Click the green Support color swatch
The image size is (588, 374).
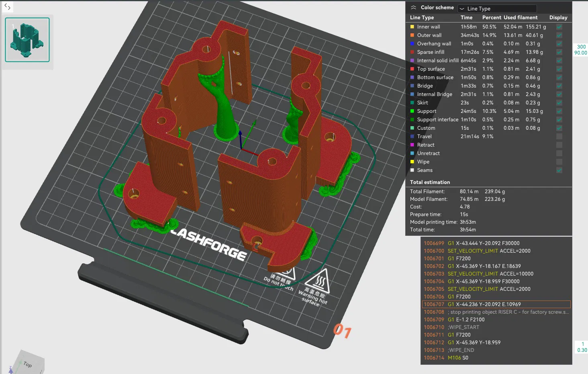[412, 111]
